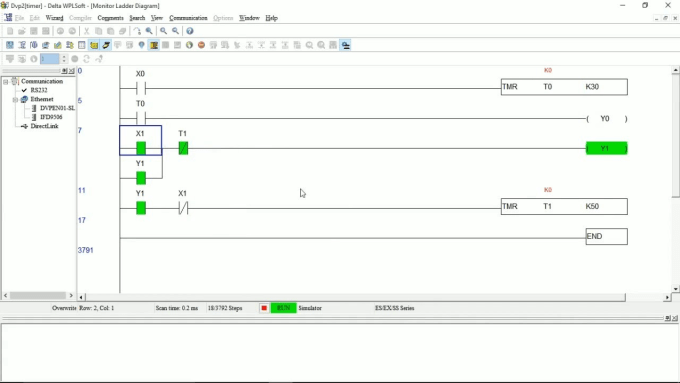The width and height of the screenshot is (680, 383).
Task: Click the zoom in magnifier icon
Action: [x=163, y=31]
